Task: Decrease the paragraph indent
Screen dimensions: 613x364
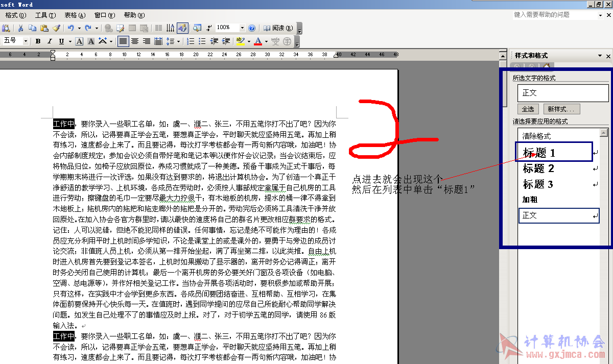Action: [214, 41]
